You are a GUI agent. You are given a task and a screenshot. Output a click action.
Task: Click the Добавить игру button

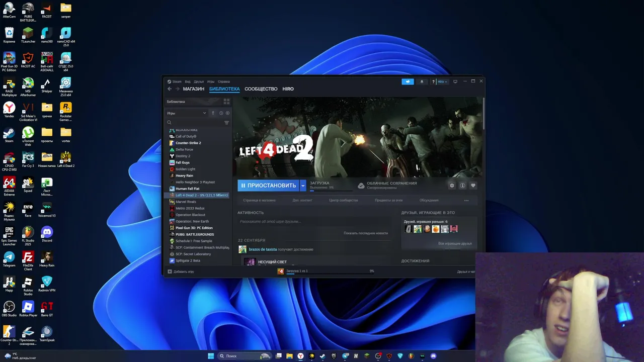click(181, 271)
